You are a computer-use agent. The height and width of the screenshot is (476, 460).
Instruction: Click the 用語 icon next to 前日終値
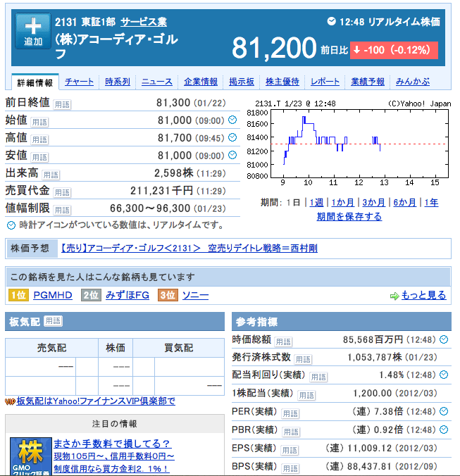coord(62,104)
